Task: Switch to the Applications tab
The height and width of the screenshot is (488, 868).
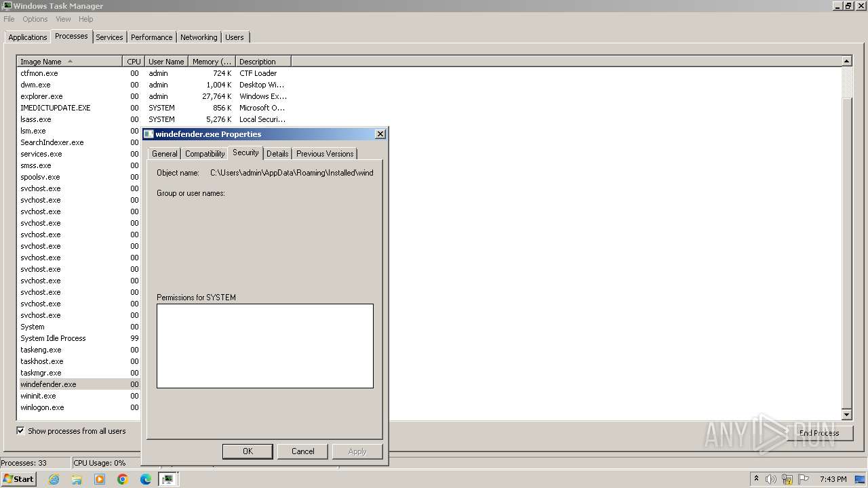Action: [28, 37]
